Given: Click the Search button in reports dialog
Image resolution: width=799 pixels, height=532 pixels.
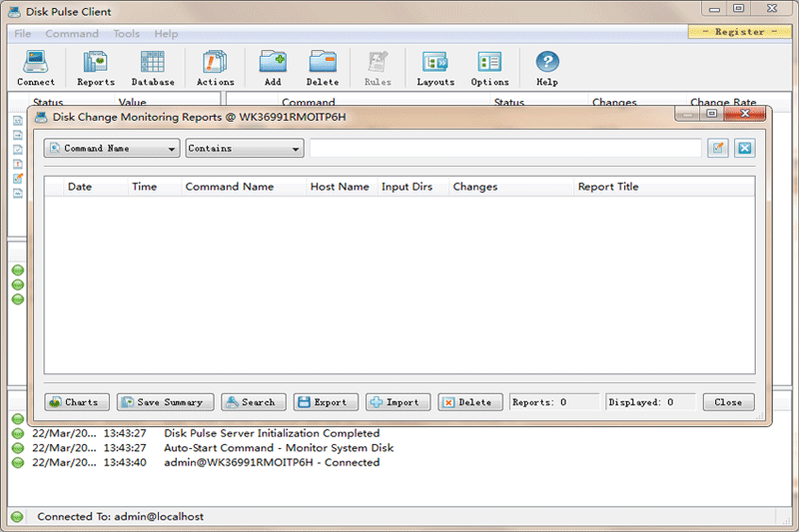Looking at the screenshot, I should point(254,402).
